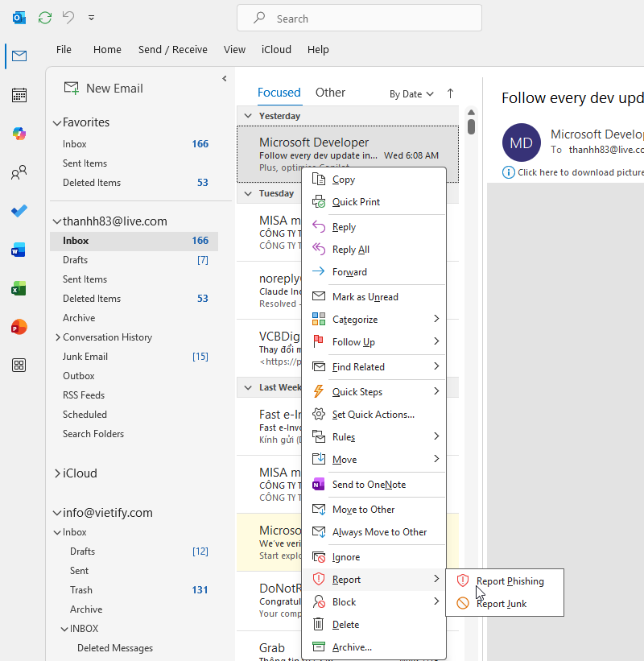Collapse the info@vietify.com account
The image size is (644, 661).
[56, 513]
